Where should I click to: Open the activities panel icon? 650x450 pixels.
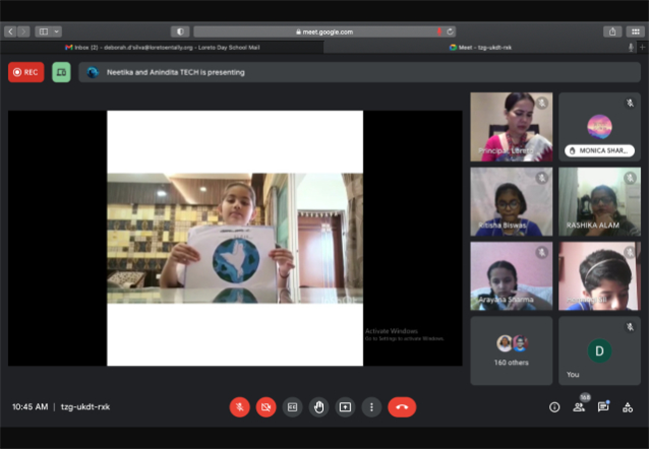(628, 407)
